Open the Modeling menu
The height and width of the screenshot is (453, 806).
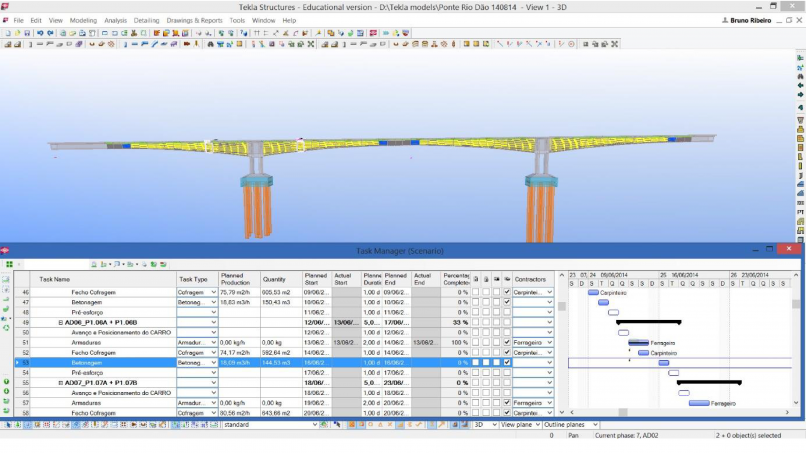[x=83, y=20]
